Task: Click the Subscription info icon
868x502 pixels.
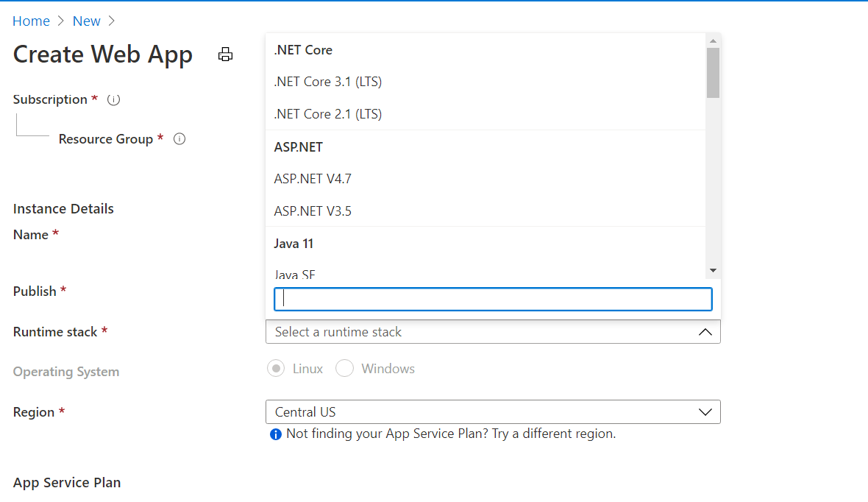Action: click(x=113, y=99)
